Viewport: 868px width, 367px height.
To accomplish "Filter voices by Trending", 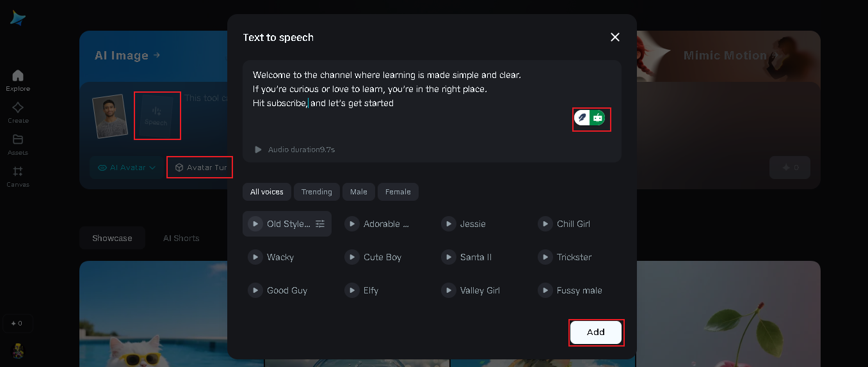I will (x=316, y=192).
